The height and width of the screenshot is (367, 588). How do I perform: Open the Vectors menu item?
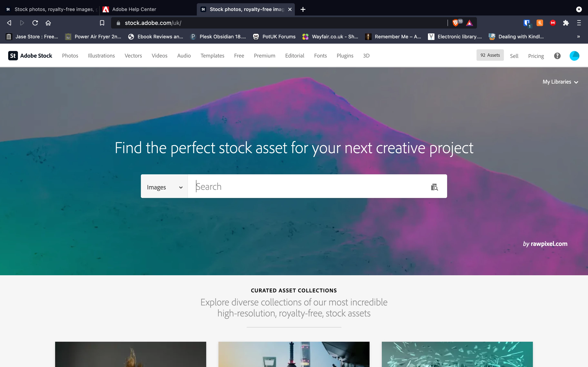(x=133, y=56)
